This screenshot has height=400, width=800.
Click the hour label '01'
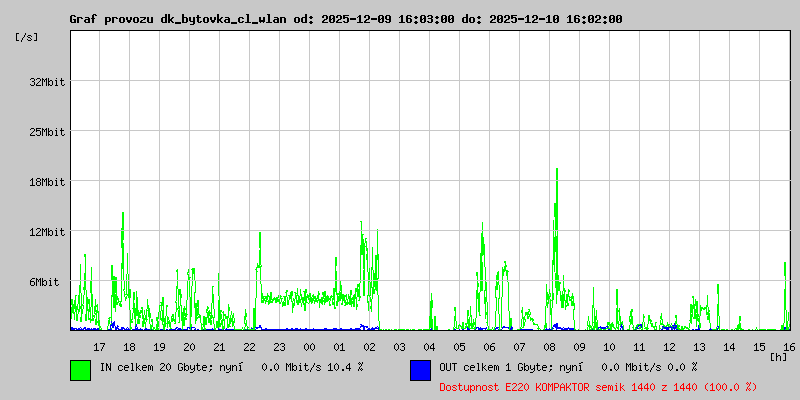pyautogui.click(x=339, y=347)
